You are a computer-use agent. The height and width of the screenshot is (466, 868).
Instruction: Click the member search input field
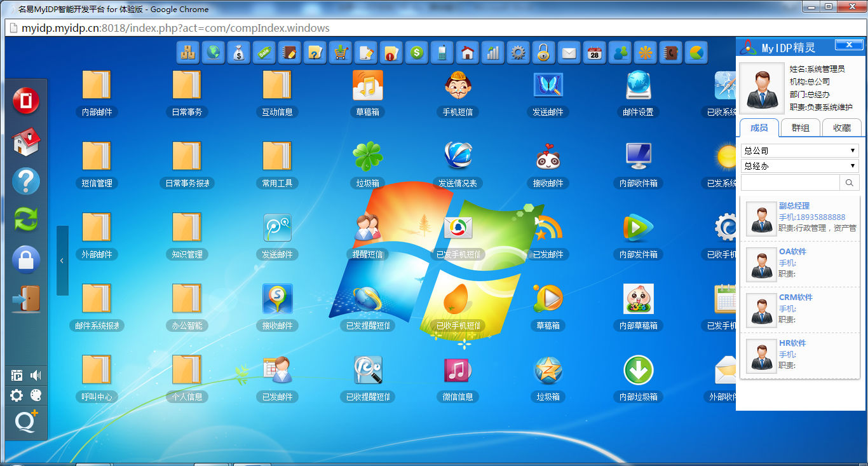click(x=790, y=183)
